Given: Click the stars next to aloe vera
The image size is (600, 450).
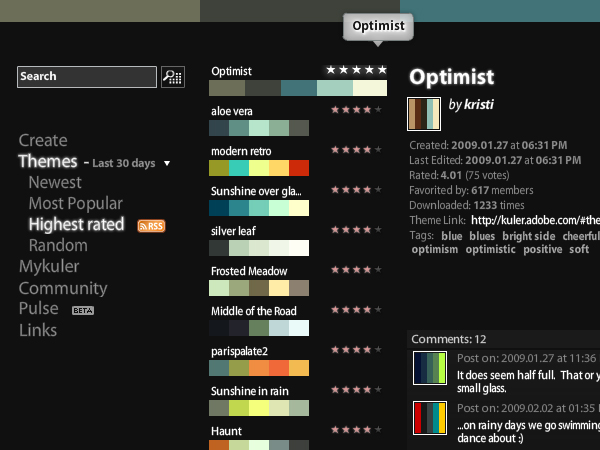Looking at the screenshot, I should (x=350, y=110).
